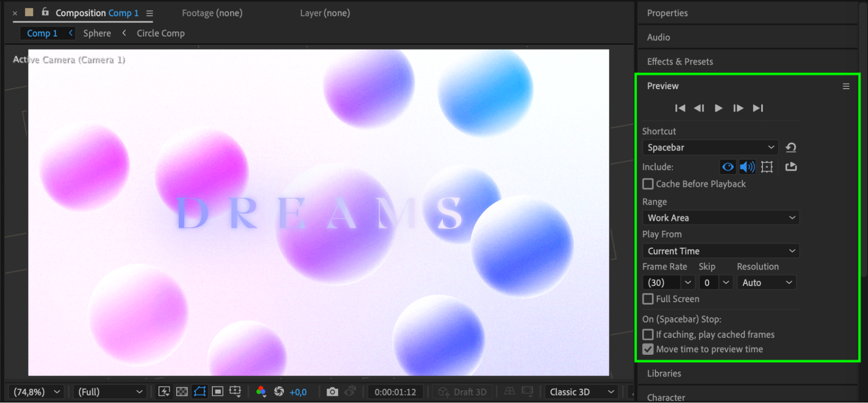Mute audio with the speaker icon
Image resolution: width=868 pixels, height=403 pixels.
click(x=747, y=167)
